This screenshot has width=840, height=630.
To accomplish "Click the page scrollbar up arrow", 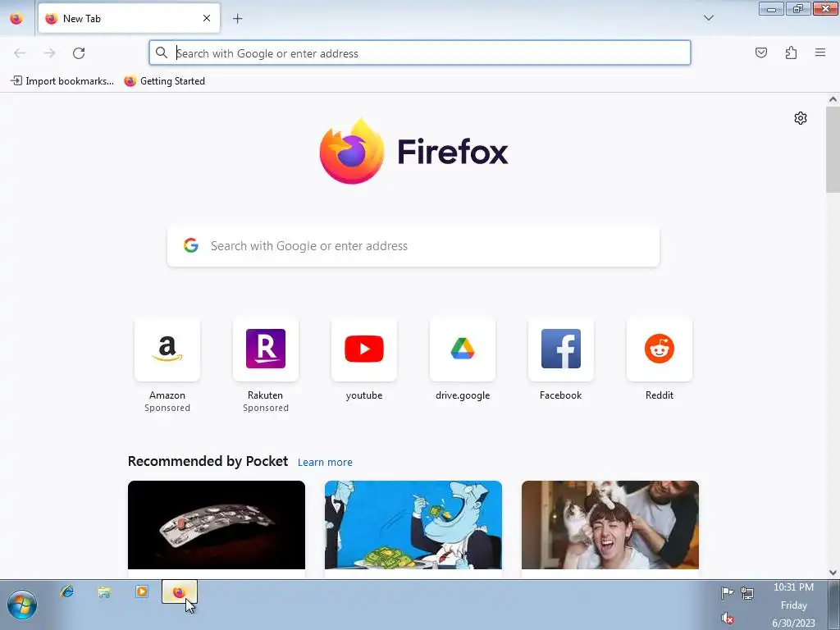I will click(833, 99).
